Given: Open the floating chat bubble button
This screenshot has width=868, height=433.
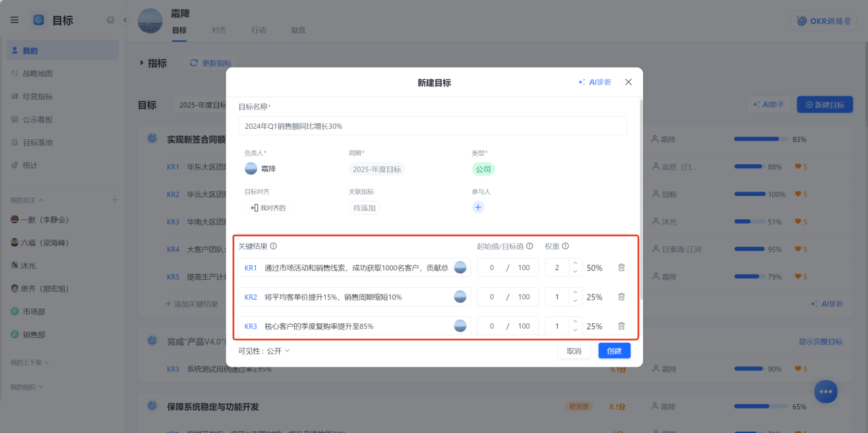Looking at the screenshot, I should point(825,391).
